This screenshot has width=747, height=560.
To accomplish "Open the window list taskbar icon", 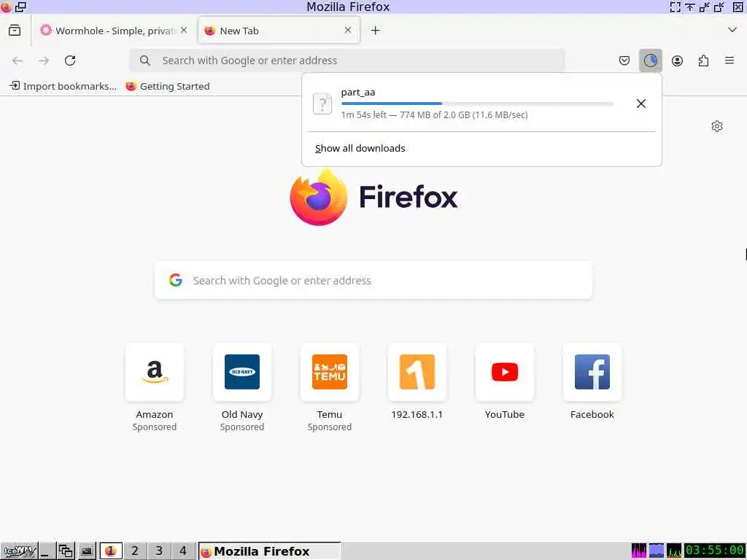I will tap(66, 551).
